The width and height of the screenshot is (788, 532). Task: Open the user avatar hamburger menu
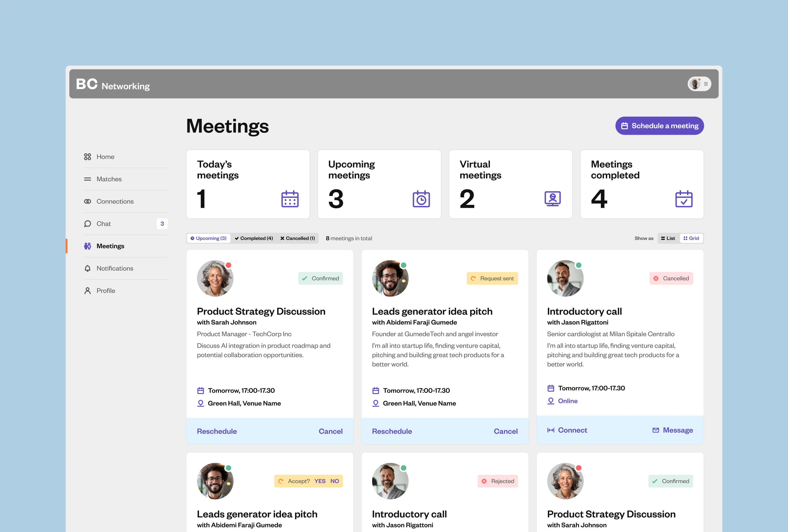[x=706, y=84]
